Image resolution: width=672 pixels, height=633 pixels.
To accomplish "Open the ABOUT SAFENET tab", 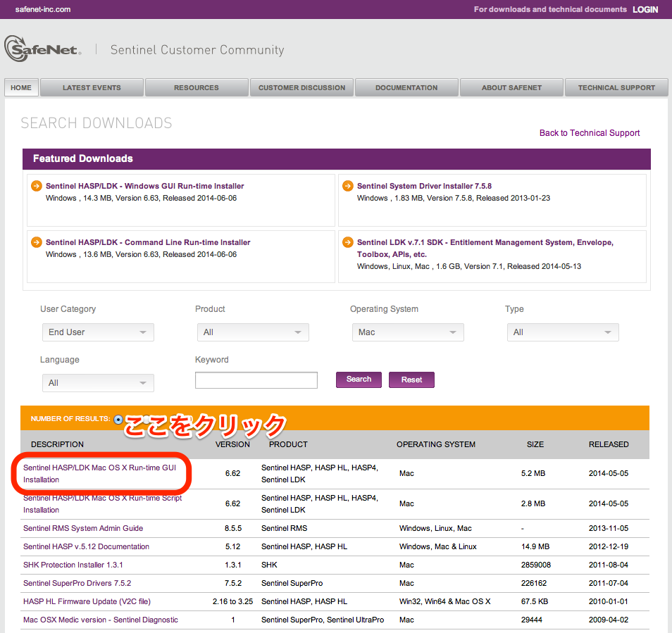I will [x=511, y=87].
